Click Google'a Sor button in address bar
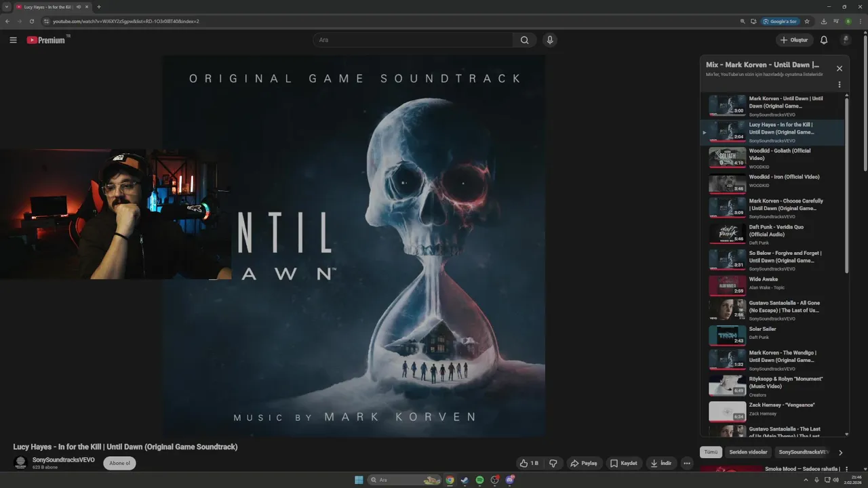The height and width of the screenshot is (488, 868). coord(780,21)
